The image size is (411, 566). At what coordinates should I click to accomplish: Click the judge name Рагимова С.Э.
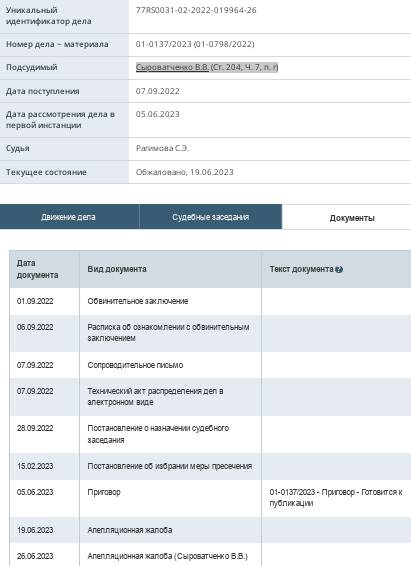(162, 148)
